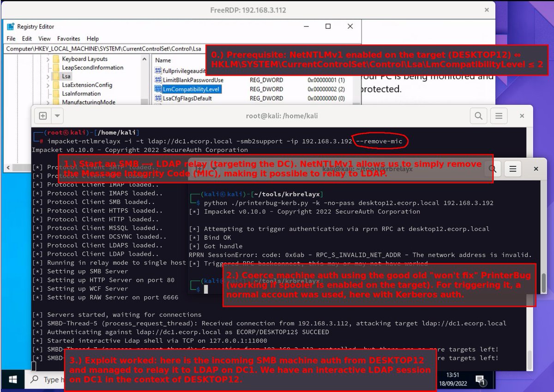
Task: Click the Registry Editor title bar icon
Action: click(10, 27)
